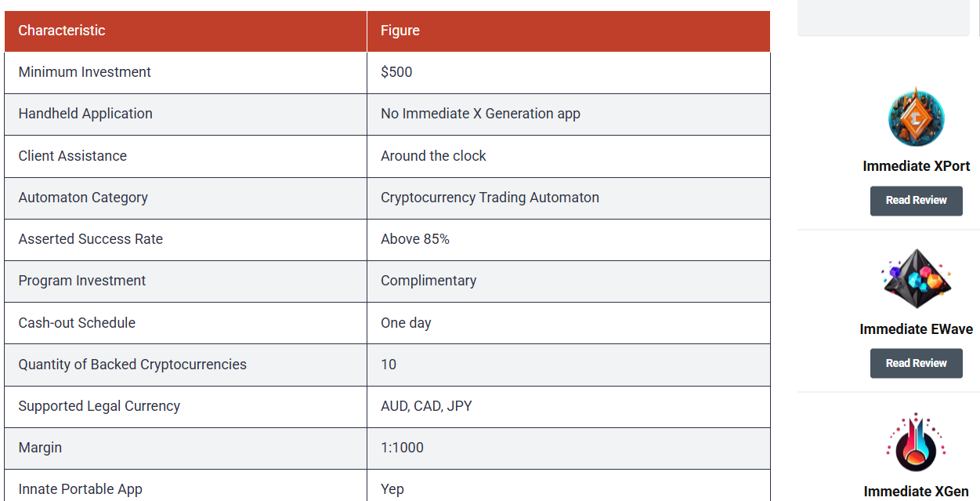The width and height of the screenshot is (980, 501).
Task: Click the Immediate EWave title link
Action: (x=916, y=329)
